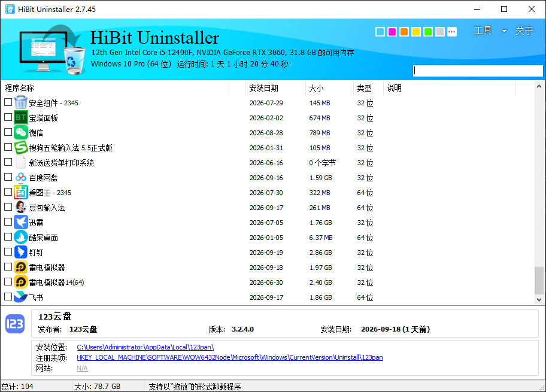Image resolution: width=546 pixels, height=392 pixels.
Task: Click the 宝塔面板 BT icon
Action: [x=20, y=118]
